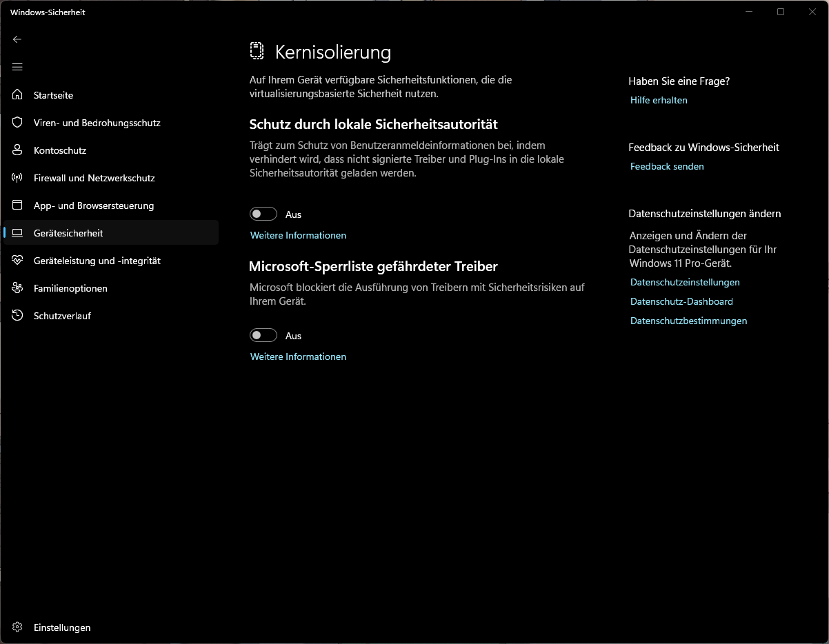The height and width of the screenshot is (644, 829).
Task: Click the heart icon for Geräteleistung und -integrität
Action: click(x=18, y=260)
